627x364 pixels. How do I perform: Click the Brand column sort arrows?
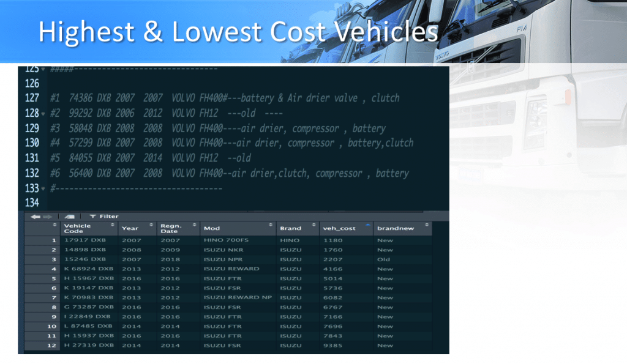coord(314,225)
